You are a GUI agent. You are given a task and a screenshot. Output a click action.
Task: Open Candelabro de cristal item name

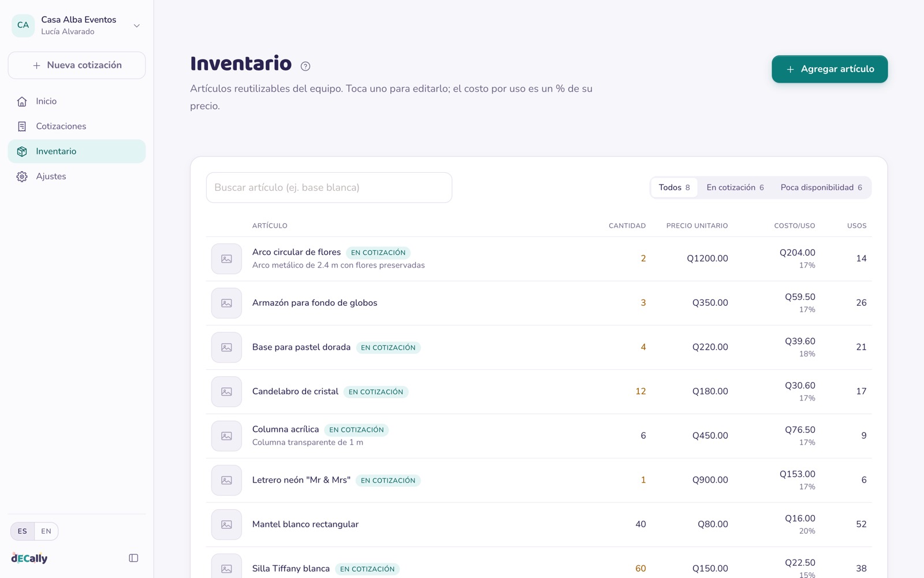tap(296, 391)
